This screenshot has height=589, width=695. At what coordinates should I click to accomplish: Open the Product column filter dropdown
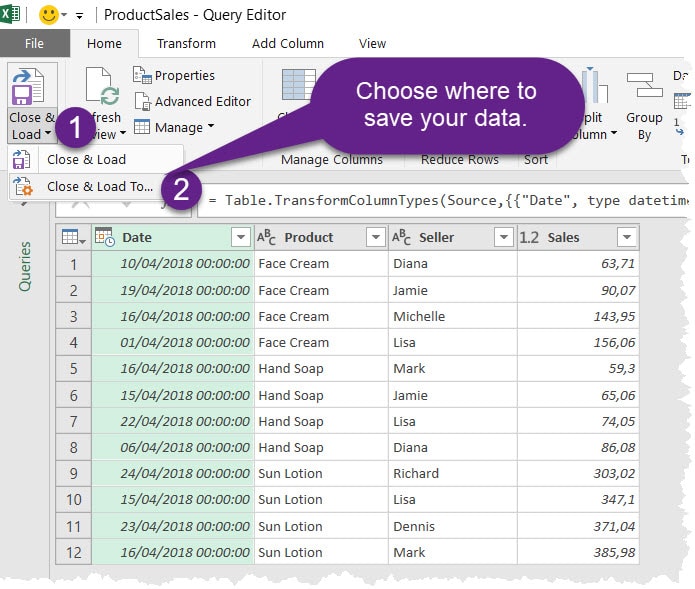pos(375,237)
